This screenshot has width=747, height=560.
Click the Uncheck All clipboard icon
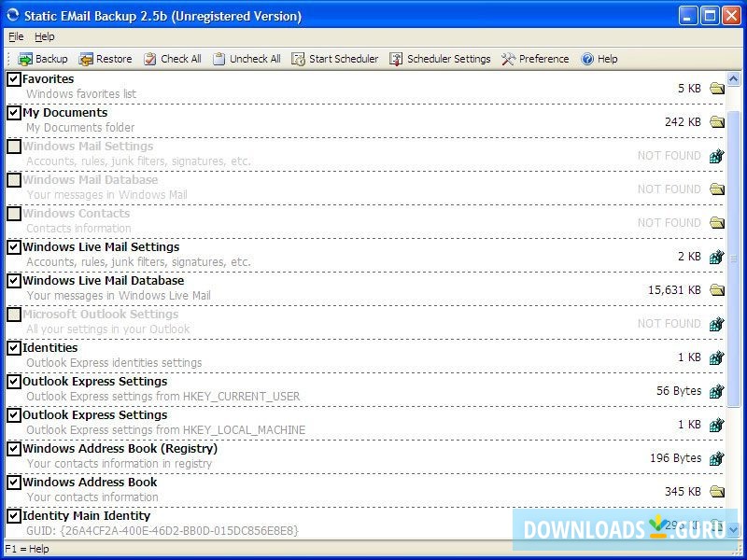219,59
